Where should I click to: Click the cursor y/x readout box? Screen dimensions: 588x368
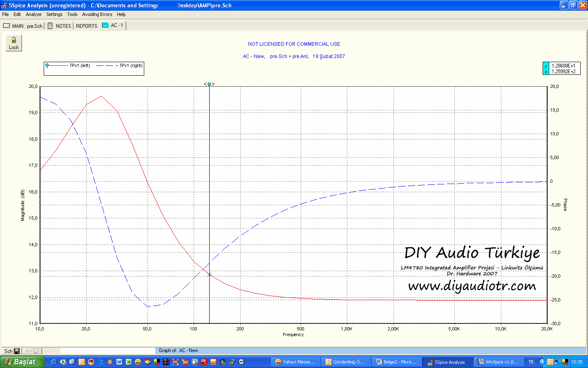point(561,68)
